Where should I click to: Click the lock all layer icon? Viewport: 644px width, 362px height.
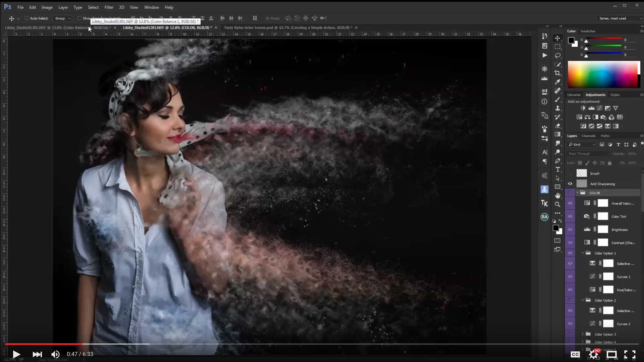click(610, 163)
